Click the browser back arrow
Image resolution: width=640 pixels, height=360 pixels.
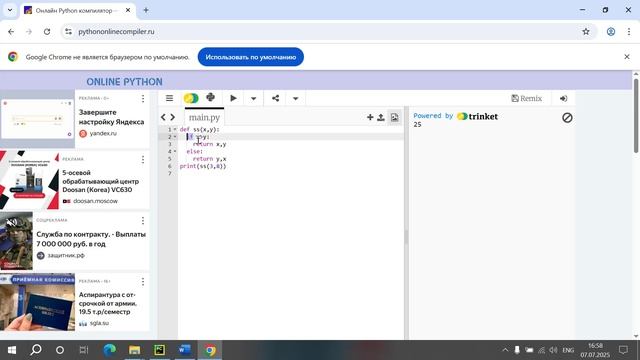(11, 31)
